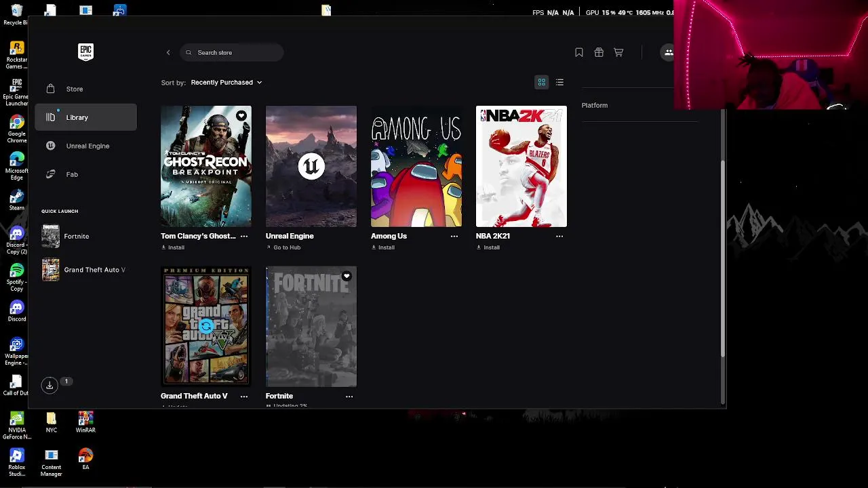This screenshot has height=488, width=868.
Task: Open the Among Us cover thumbnail
Action: [x=416, y=166]
